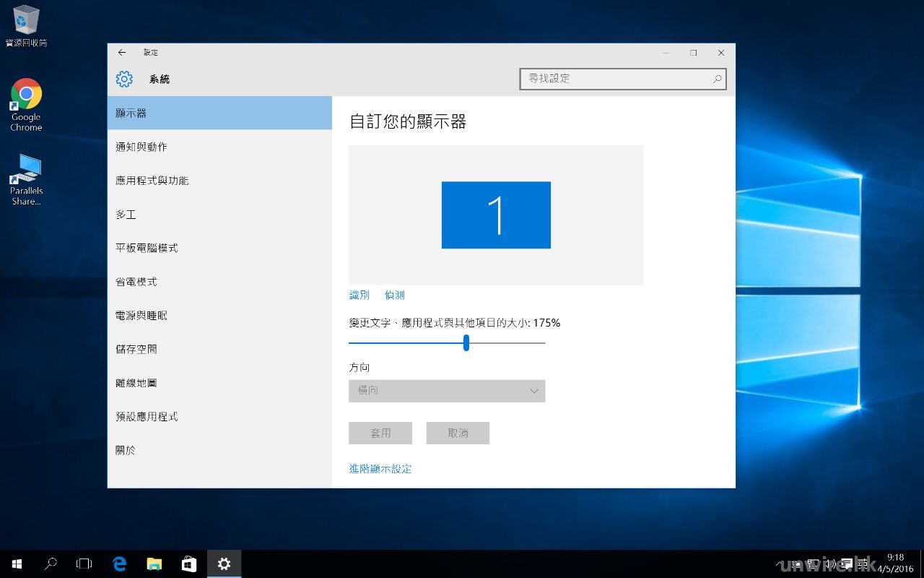Image resolution: width=924 pixels, height=578 pixels.
Task: Click the scaling size slider handle
Action: (466, 342)
